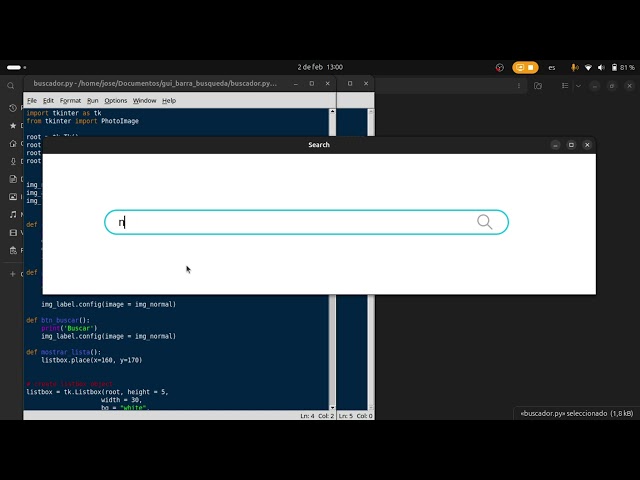640x480 pixels.
Task: Click the battery 81 % indicator
Action: tap(623, 67)
